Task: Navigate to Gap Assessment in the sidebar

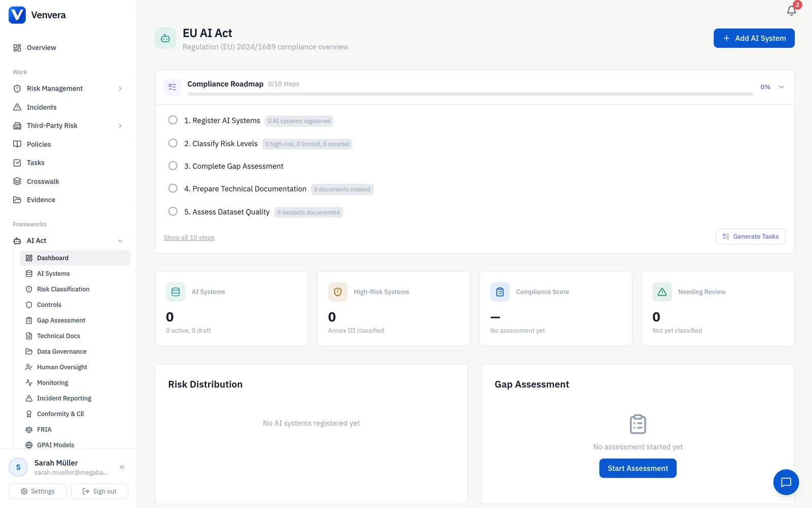Action: click(x=75, y=320)
